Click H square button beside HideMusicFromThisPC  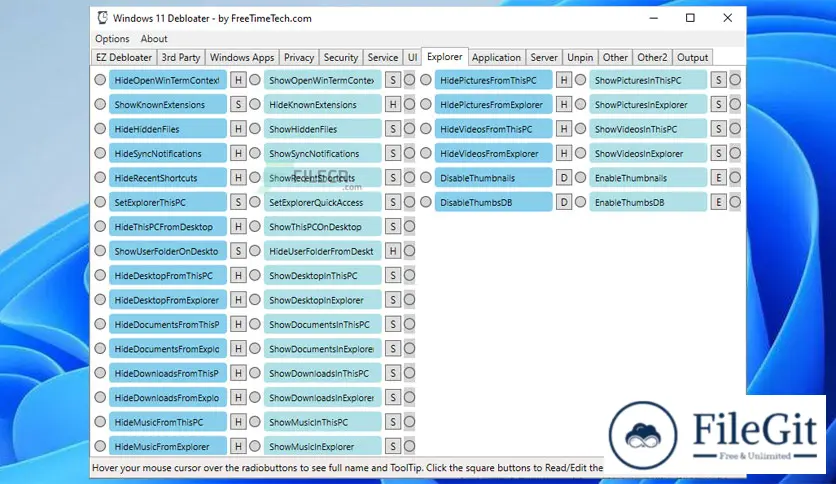click(x=238, y=422)
